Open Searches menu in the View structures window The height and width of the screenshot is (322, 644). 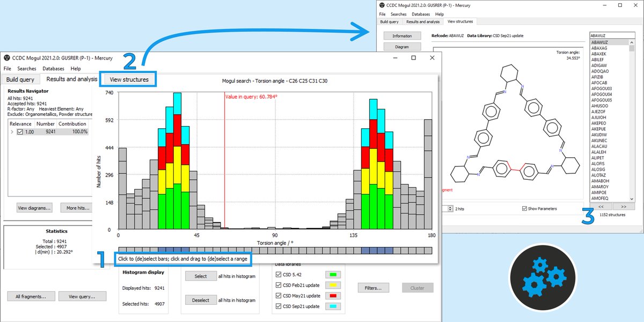399,14
